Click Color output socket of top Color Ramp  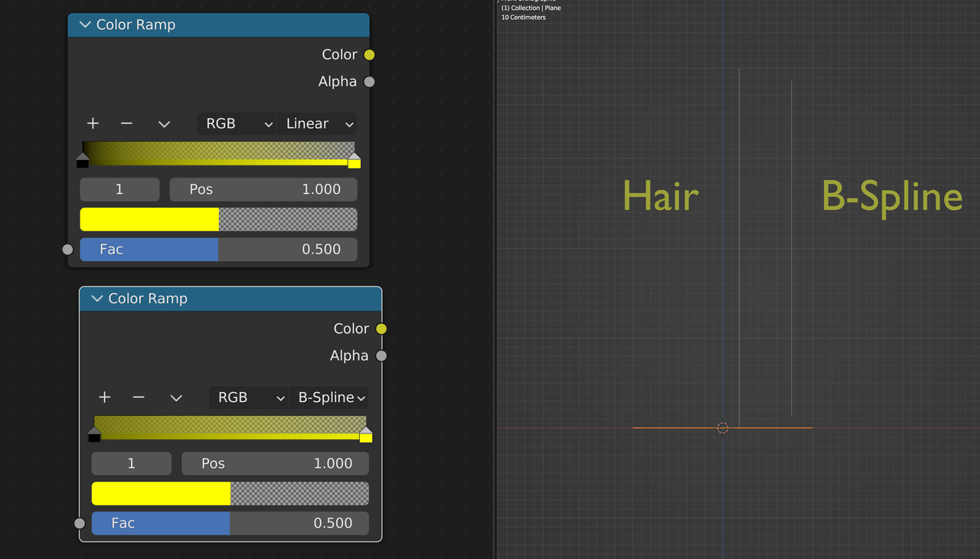point(369,54)
